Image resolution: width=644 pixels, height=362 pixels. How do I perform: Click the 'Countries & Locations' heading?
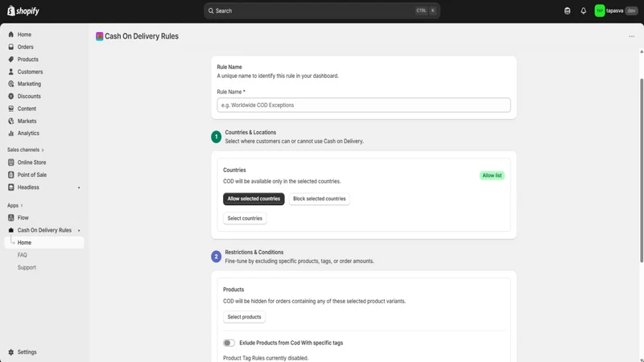[250, 132]
